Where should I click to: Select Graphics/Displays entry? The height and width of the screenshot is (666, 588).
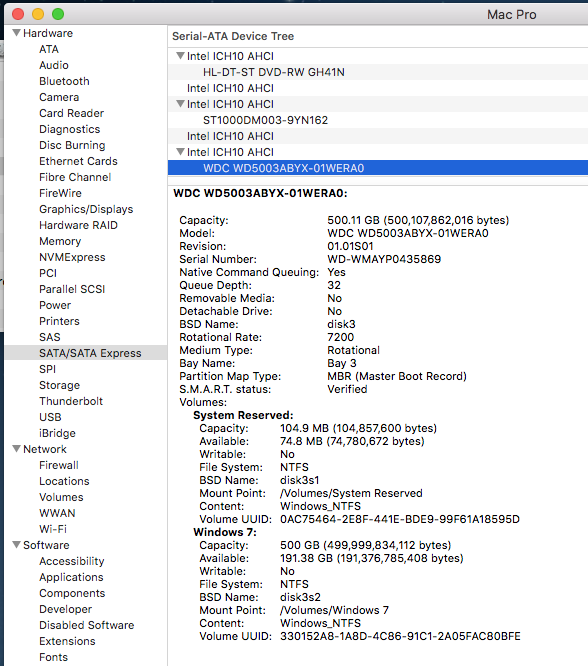(x=86, y=209)
